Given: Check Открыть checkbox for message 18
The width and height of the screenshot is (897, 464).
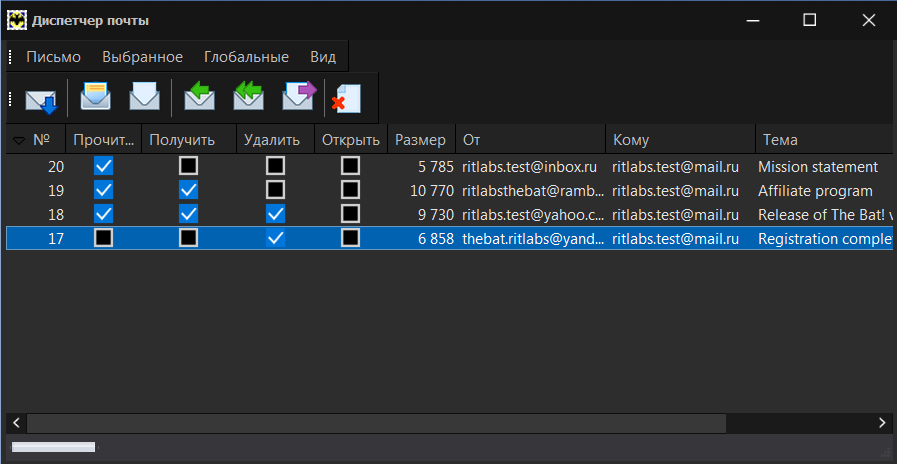Looking at the screenshot, I should (x=350, y=214).
